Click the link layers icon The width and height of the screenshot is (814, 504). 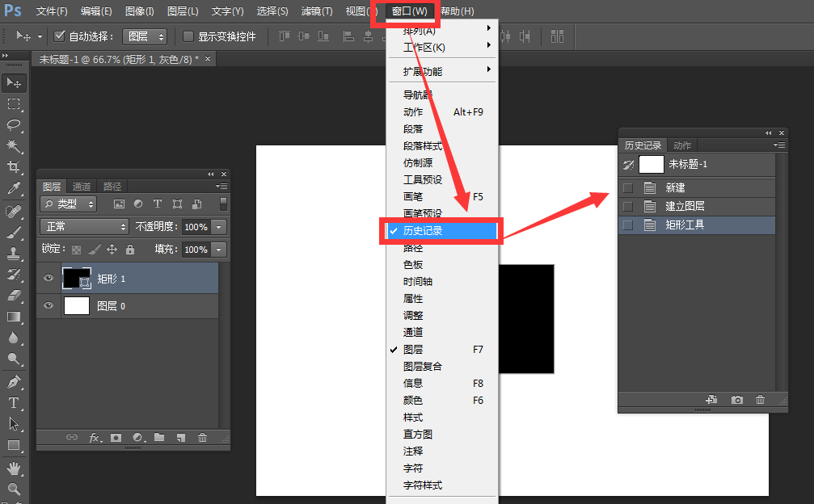[72, 438]
